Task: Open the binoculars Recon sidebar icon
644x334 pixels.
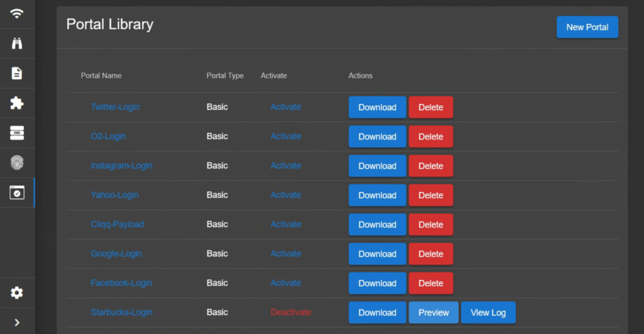Action: [17, 43]
